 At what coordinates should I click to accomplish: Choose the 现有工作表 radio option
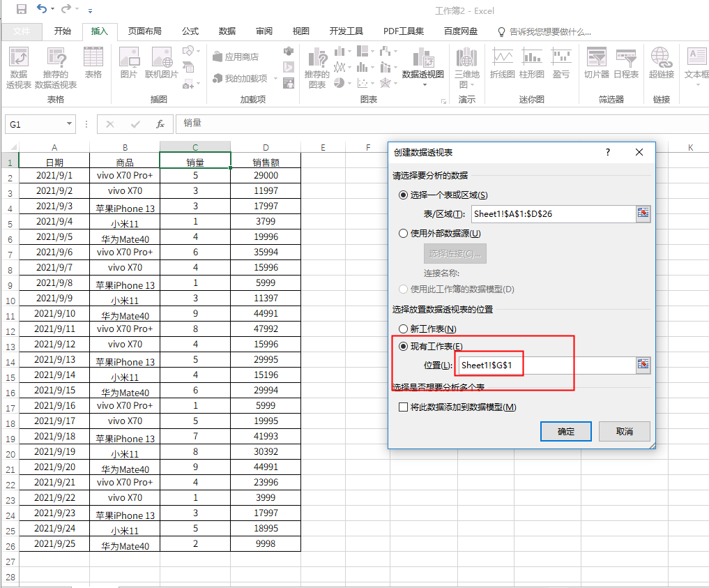(x=403, y=347)
